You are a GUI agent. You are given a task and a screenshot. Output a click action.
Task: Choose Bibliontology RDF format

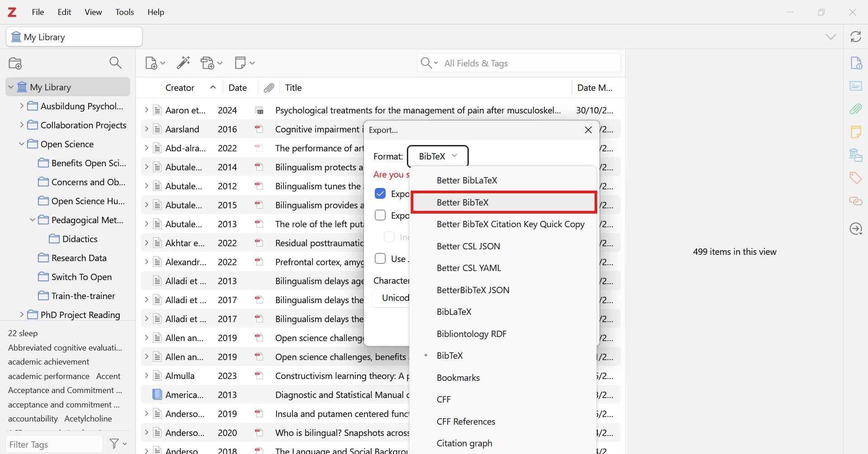(x=504, y=334)
